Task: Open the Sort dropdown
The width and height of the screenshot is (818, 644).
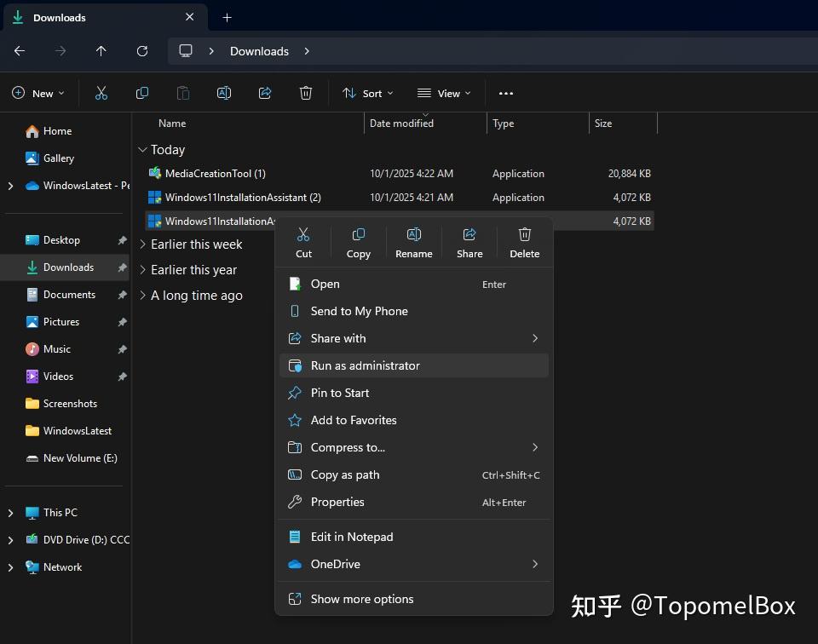Action: pyautogui.click(x=368, y=94)
